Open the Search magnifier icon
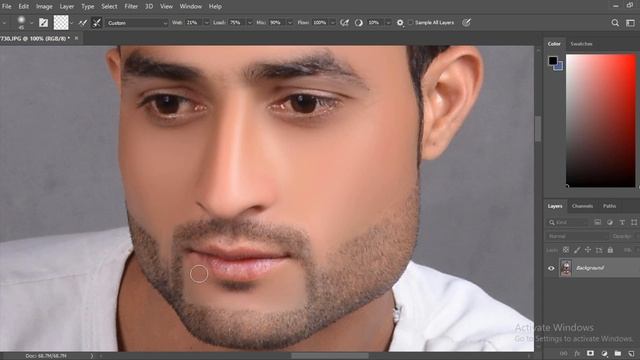 615,23
